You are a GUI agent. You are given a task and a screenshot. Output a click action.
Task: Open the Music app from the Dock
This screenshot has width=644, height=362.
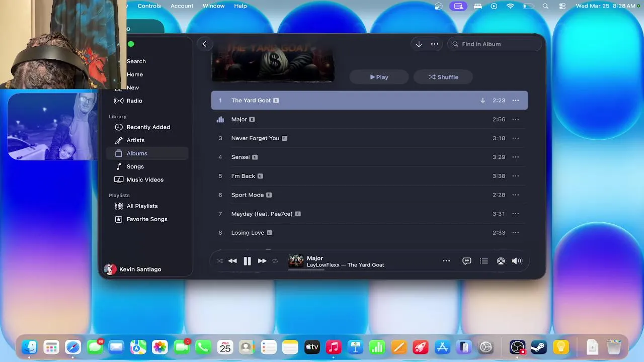pyautogui.click(x=334, y=347)
